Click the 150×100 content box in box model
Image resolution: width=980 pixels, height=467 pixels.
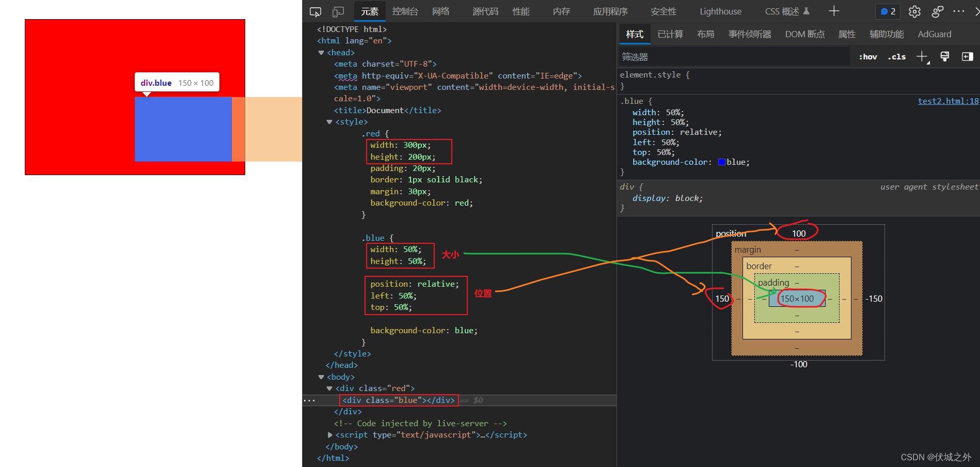[797, 299]
